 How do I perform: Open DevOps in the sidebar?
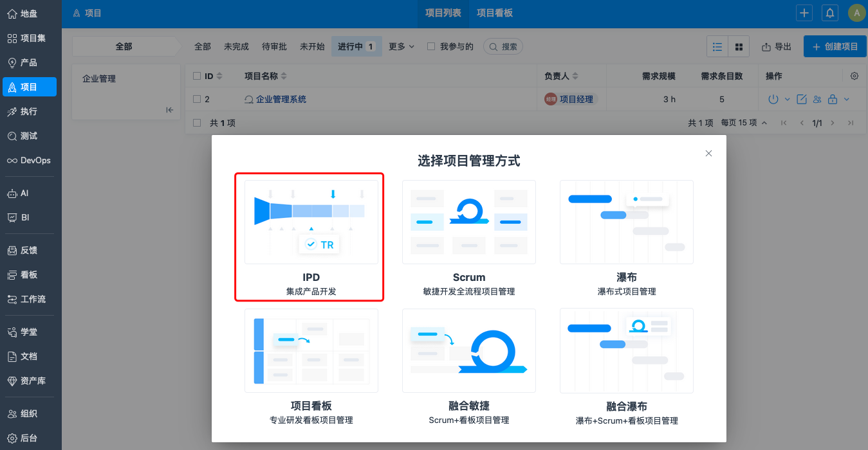(x=29, y=160)
